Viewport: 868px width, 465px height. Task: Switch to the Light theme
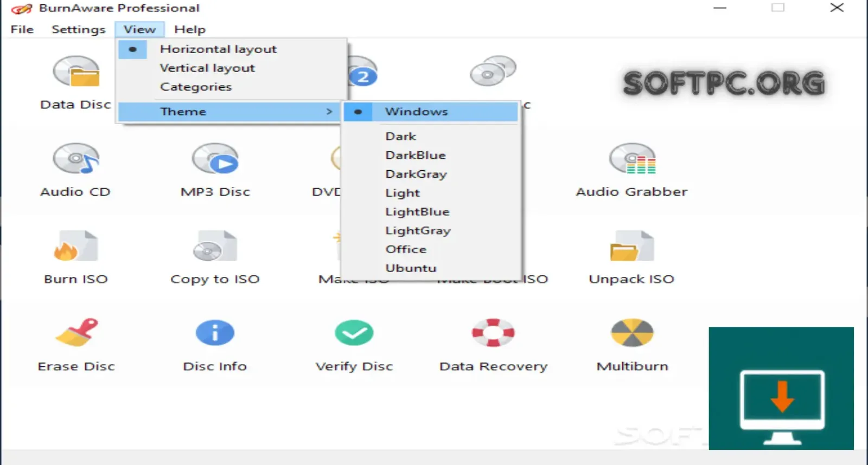tap(431, 193)
